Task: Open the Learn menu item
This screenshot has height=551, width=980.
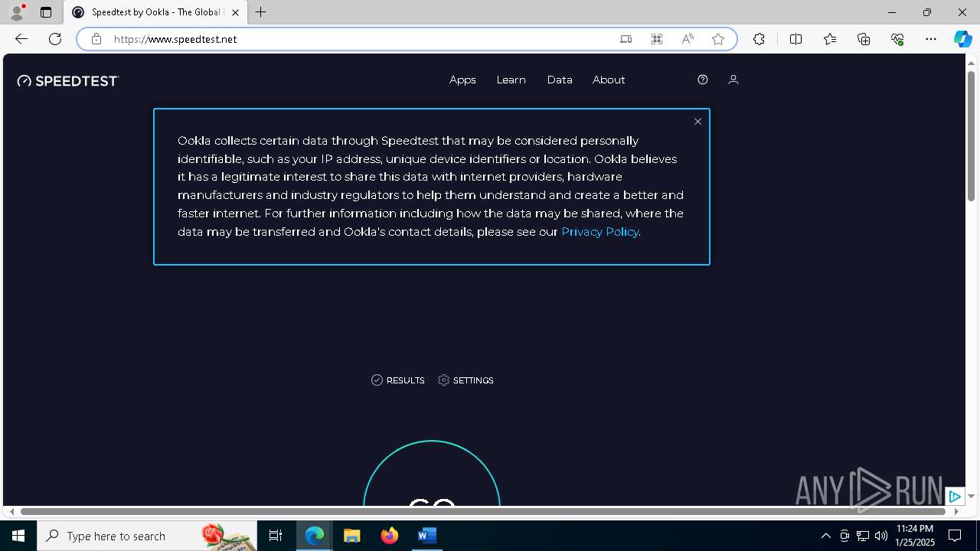Action: (511, 80)
